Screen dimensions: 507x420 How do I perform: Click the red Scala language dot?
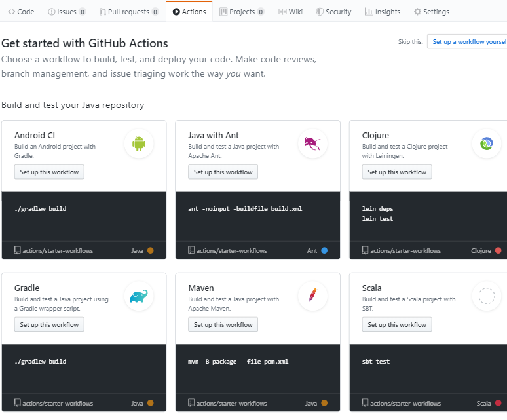(x=498, y=403)
